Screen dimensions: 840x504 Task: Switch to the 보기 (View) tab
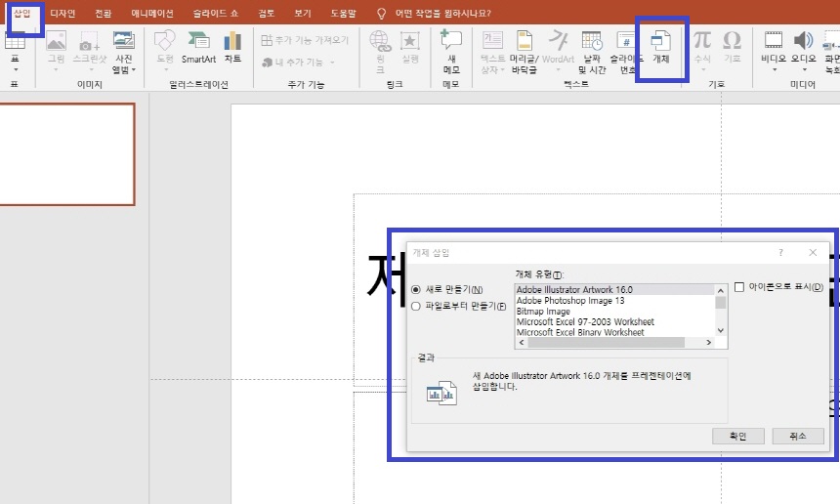click(x=302, y=13)
